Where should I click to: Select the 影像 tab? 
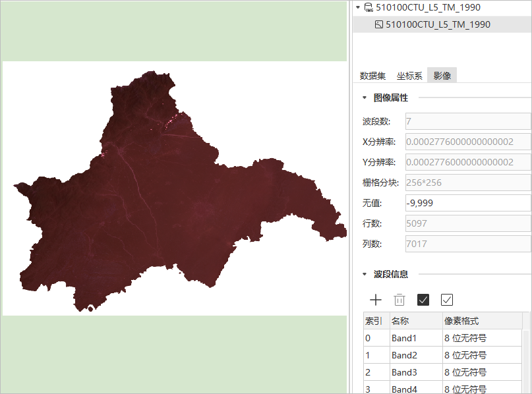tap(442, 76)
